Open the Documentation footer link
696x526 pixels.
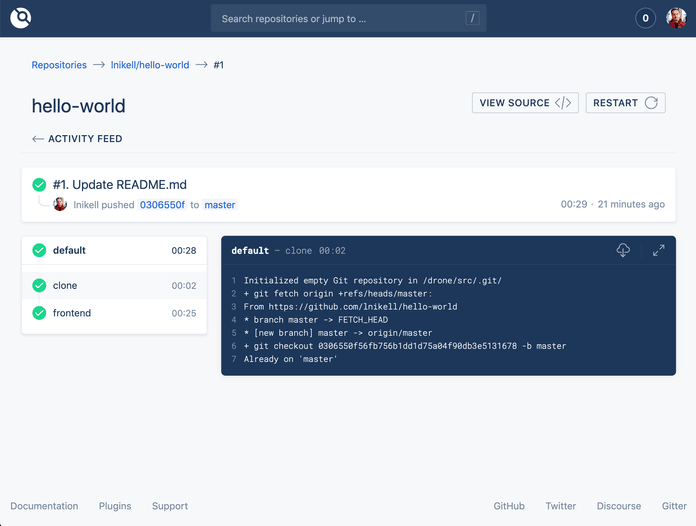(44, 506)
